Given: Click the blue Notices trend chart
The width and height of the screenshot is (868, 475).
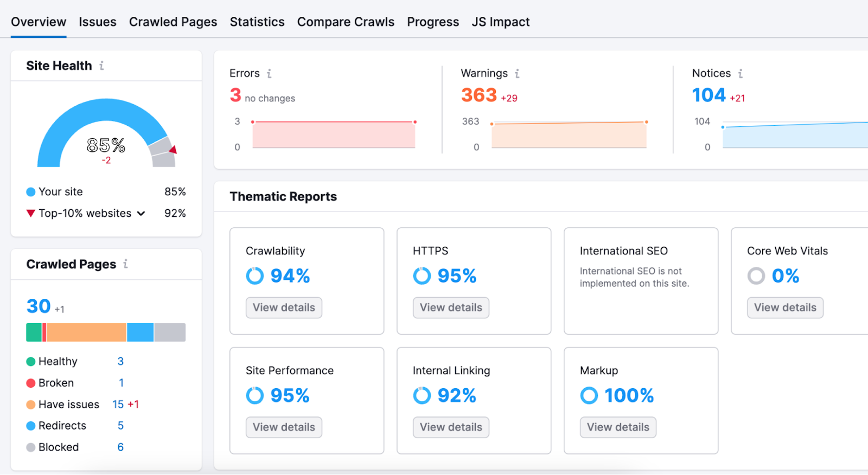Looking at the screenshot, I should click(x=795, y=136).
